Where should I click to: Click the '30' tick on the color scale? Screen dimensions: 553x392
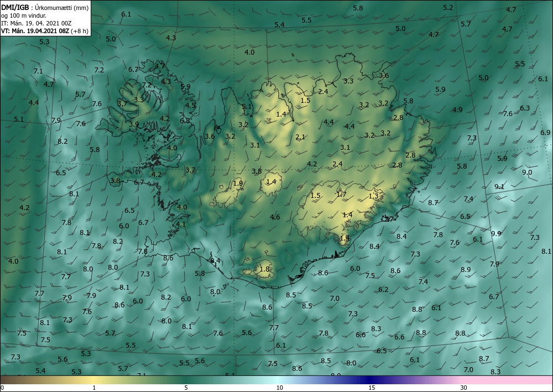point(463,388)
